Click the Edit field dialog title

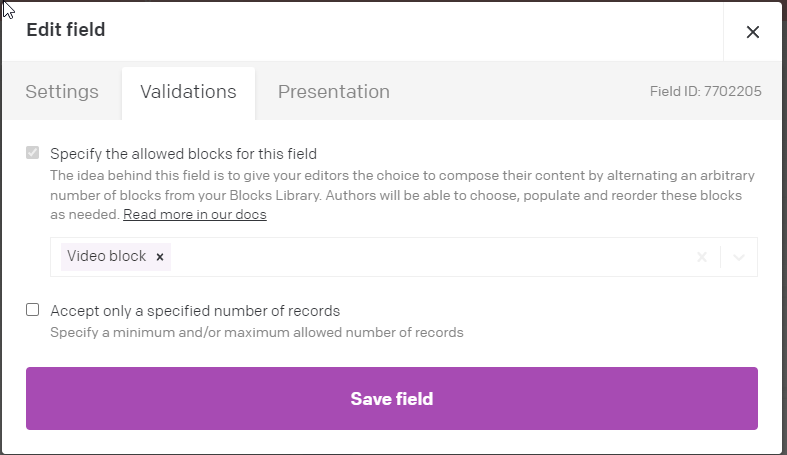pos(66,30)
